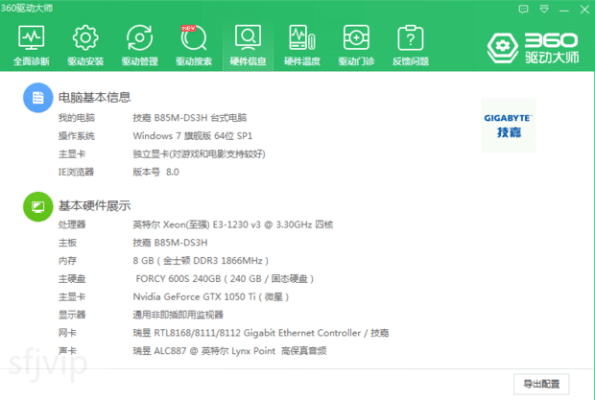Click the GIGABYTE 技嘉 brand thumbnail
The image size is (595, 400).
point(508,125)
